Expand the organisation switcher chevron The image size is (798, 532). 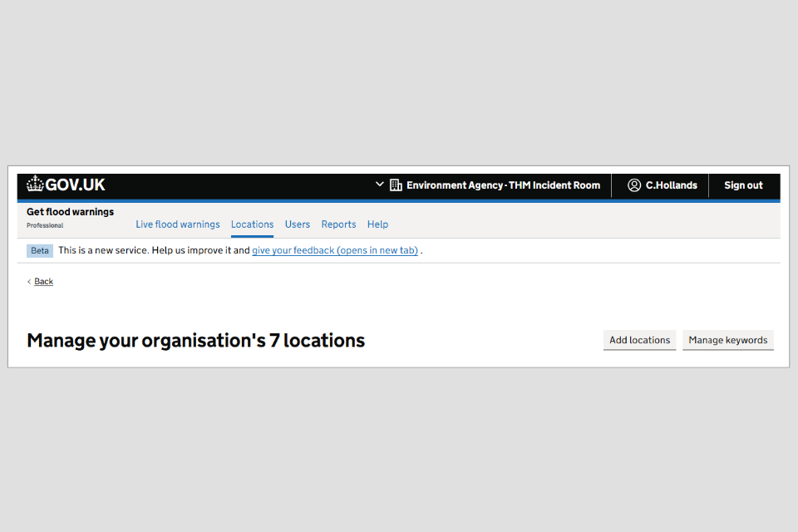(x=380, y=185)
